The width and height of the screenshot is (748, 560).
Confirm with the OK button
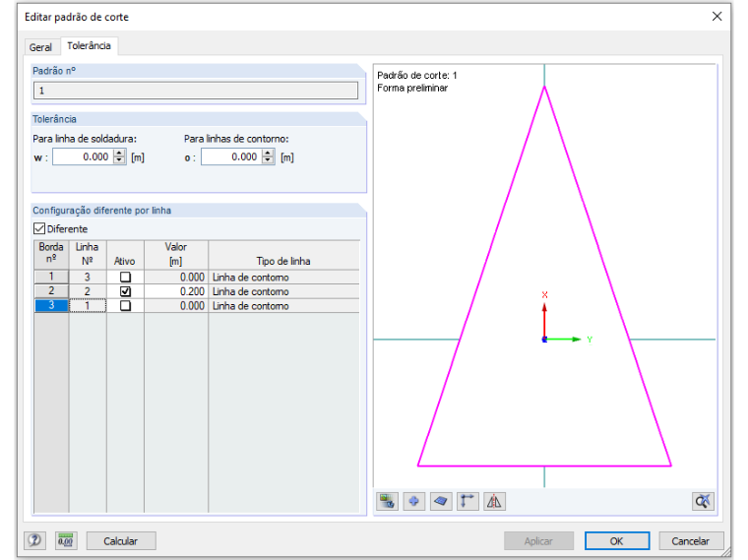coord(617,541)
